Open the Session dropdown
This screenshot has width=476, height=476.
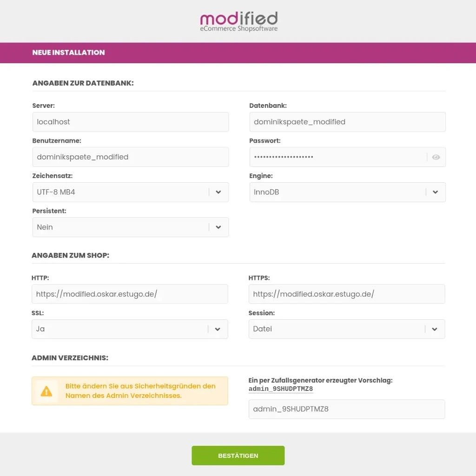338,329
